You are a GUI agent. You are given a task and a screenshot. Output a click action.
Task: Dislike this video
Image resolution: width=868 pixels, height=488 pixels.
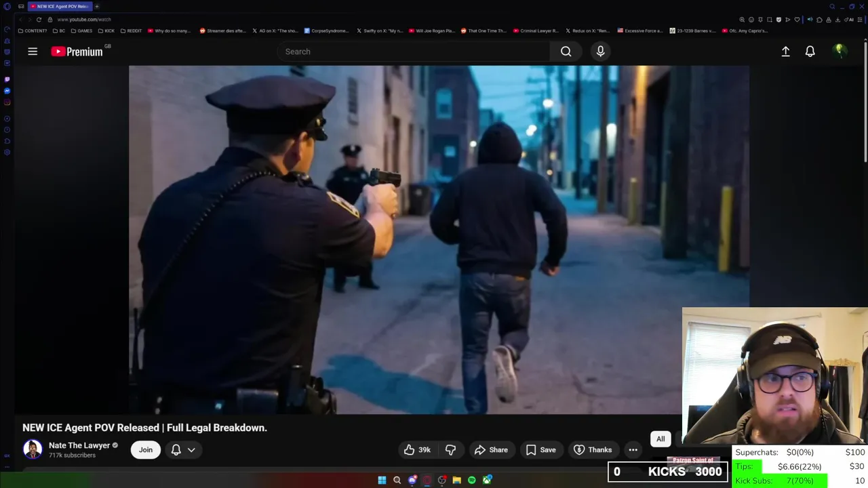(450, 449)
